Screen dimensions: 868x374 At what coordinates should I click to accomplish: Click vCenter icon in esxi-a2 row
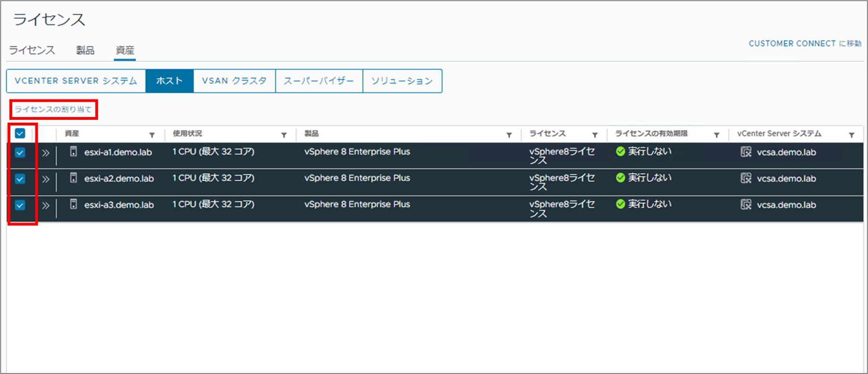click(746, 178)
